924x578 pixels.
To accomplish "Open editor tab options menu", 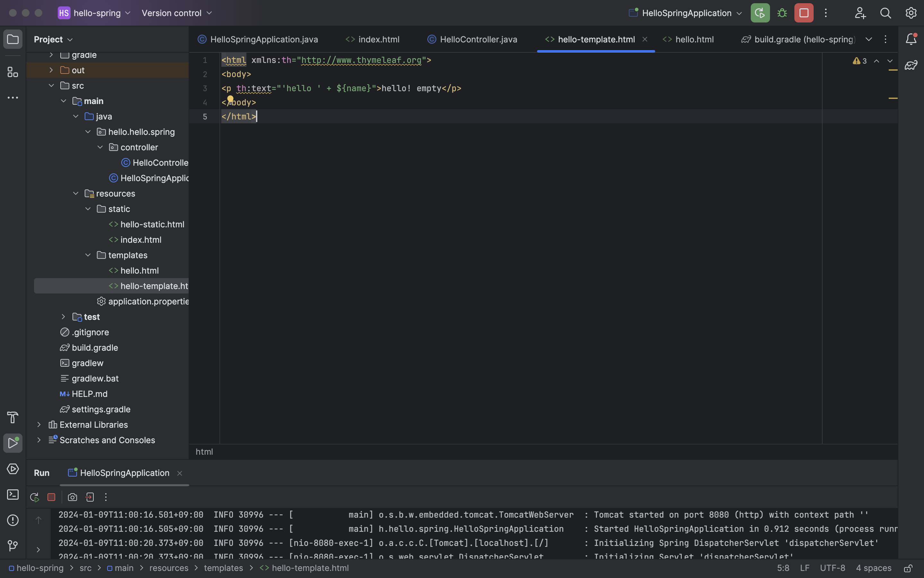I will (x=886, y=39).
